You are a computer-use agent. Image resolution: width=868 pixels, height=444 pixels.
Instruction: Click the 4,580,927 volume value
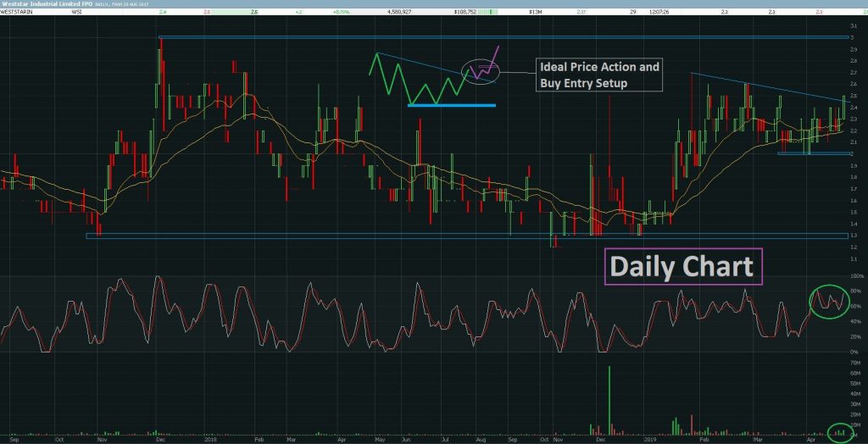click(400, 11)
